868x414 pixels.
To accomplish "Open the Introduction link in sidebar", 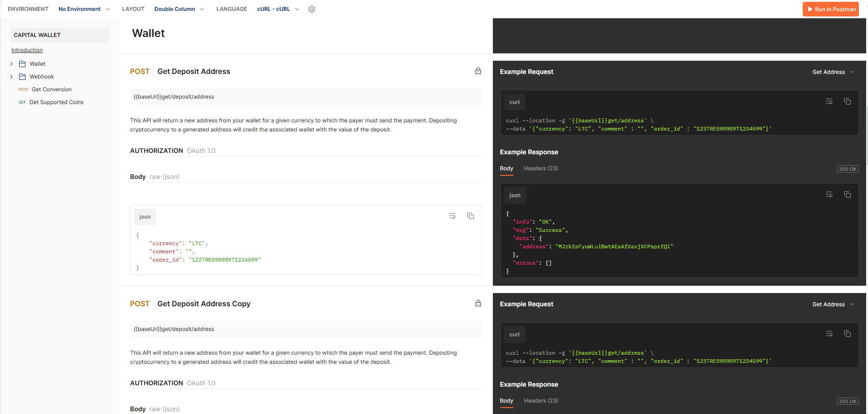I will click(27, 50).
